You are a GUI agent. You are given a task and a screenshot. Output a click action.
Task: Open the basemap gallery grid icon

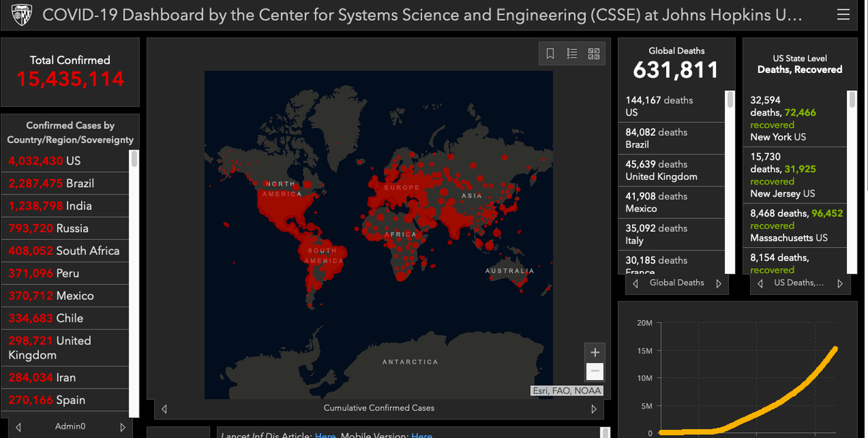point(594,53)
